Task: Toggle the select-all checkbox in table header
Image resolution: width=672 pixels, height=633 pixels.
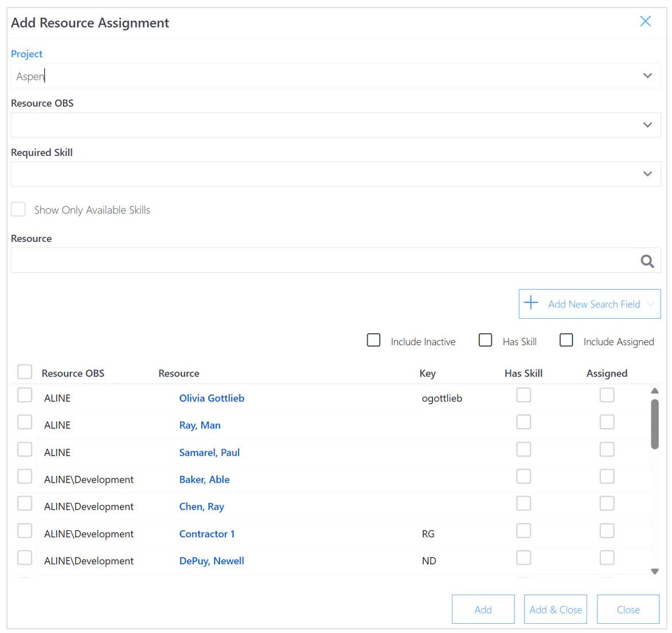Action: coord(25,372)
